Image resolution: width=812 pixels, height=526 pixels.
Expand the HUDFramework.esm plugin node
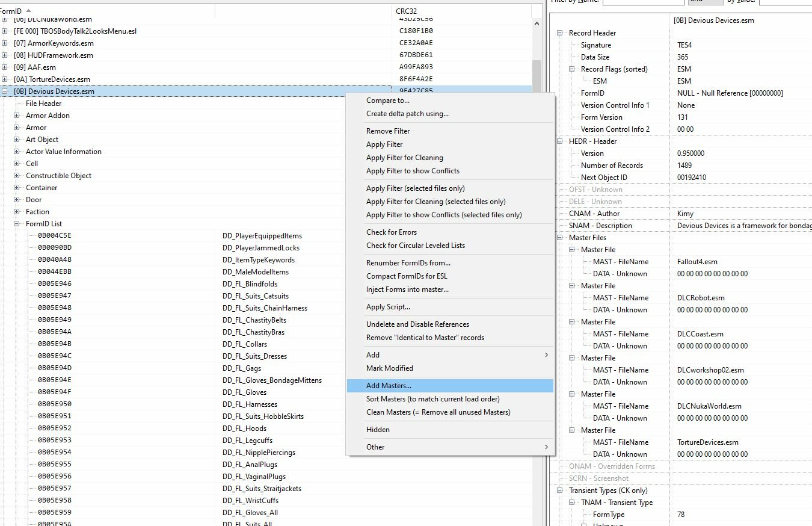tap(5, 55)
